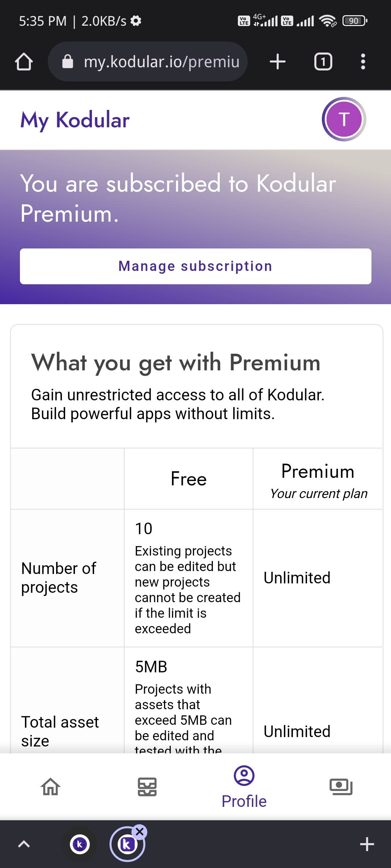The height and width of the screenshot is (868, 391).
Task: Tap the my.kodular.io address bar
Action: [161, 61]
